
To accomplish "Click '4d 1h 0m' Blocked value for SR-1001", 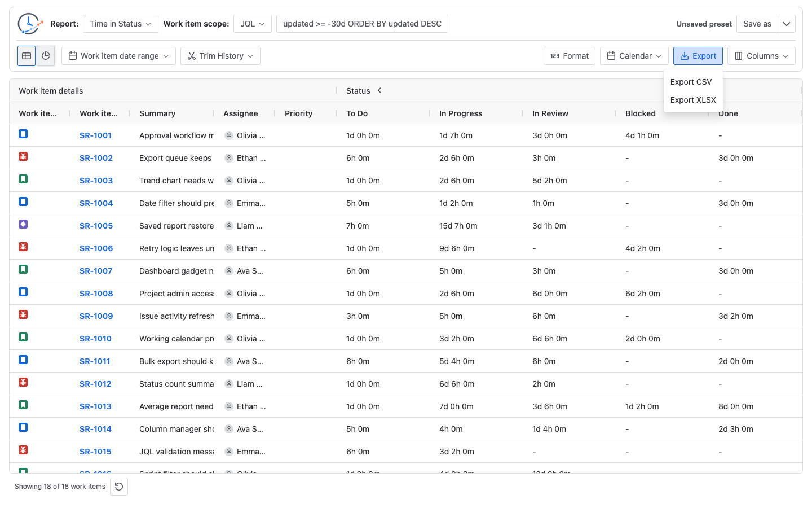I will [642, 135].
